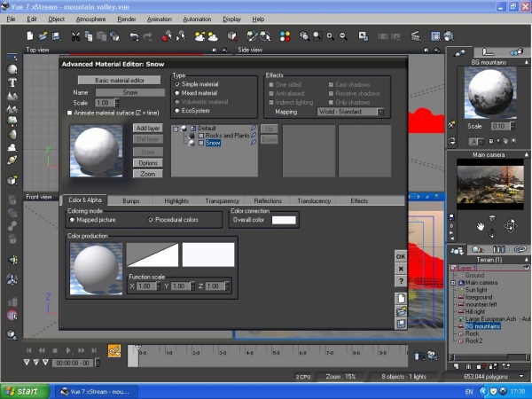Select Mixed material type
Viewport: 532px width, 399px height.
click(176, 93)
